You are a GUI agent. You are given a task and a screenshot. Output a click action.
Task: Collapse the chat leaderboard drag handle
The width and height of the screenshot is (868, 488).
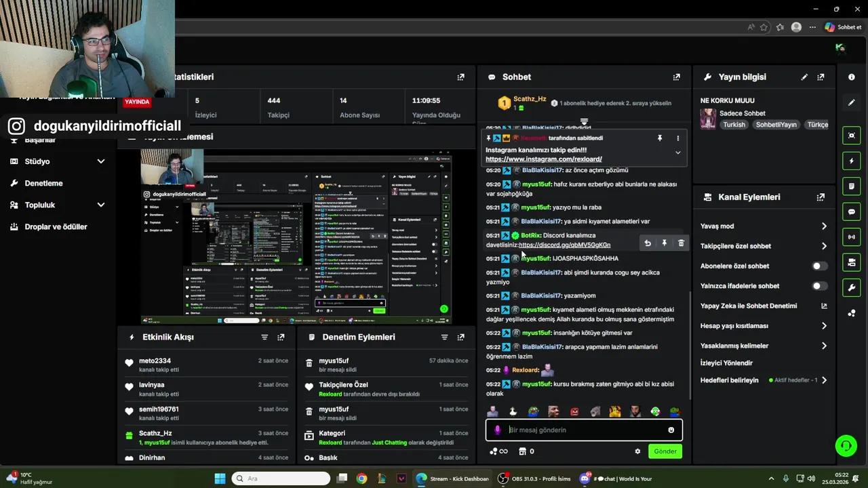(x=584, y=122)
